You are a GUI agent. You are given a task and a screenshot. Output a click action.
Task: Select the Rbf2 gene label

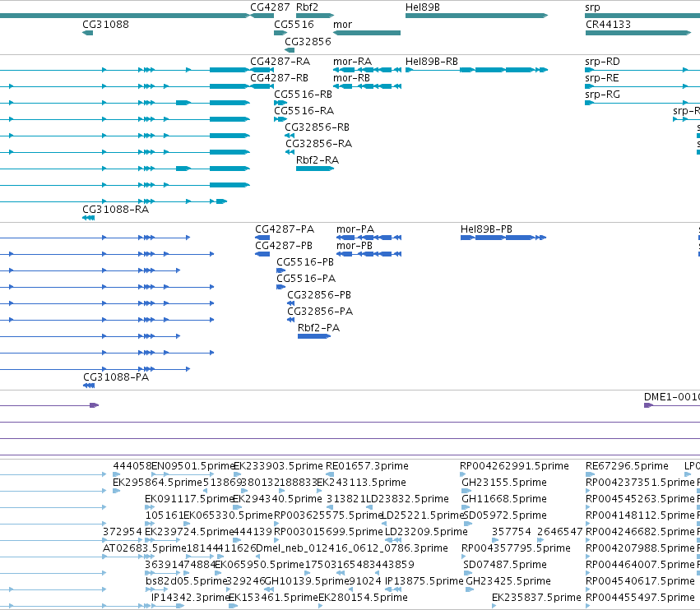[307, 7]
